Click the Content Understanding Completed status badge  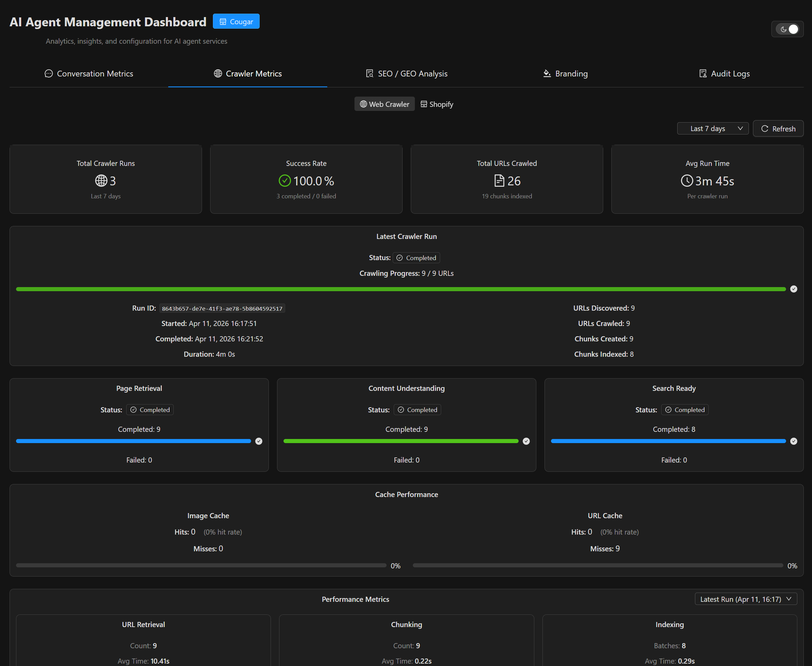pos(418,410)
